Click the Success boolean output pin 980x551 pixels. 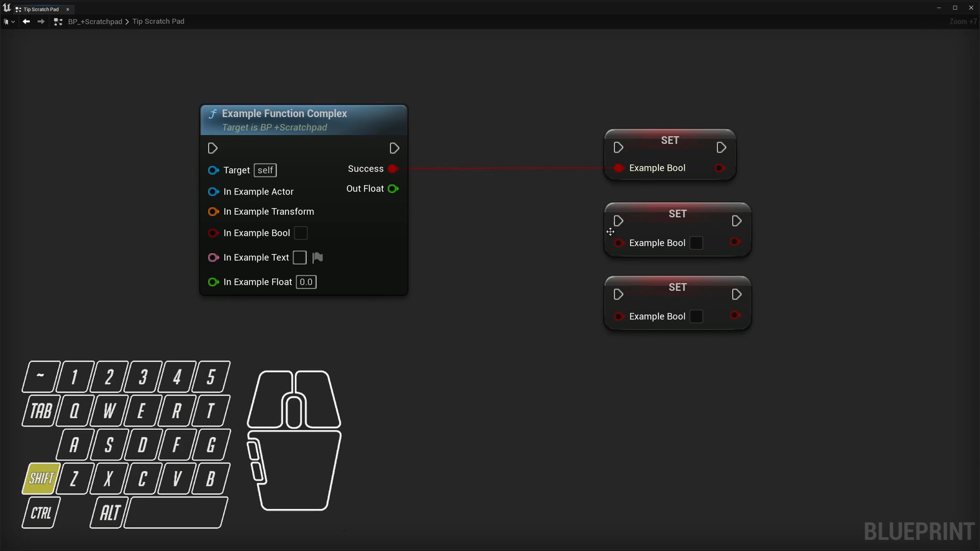pyautogui.click(x=393, y=169)
